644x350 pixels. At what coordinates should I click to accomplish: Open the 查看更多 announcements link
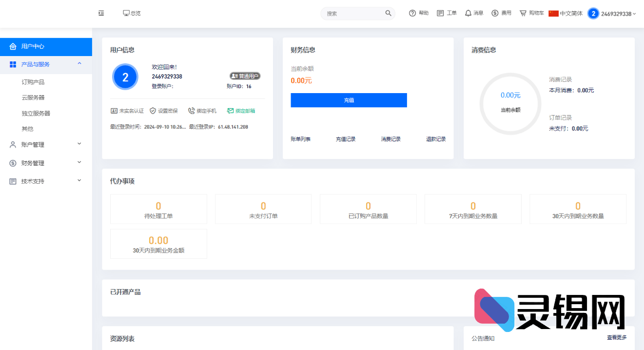click(x=617, y=337)
